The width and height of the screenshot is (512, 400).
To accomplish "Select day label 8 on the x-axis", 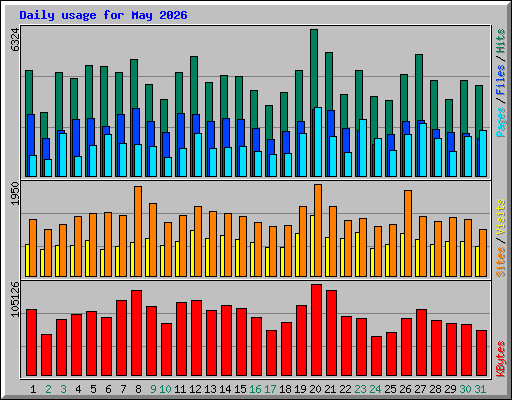I will 138,389.
